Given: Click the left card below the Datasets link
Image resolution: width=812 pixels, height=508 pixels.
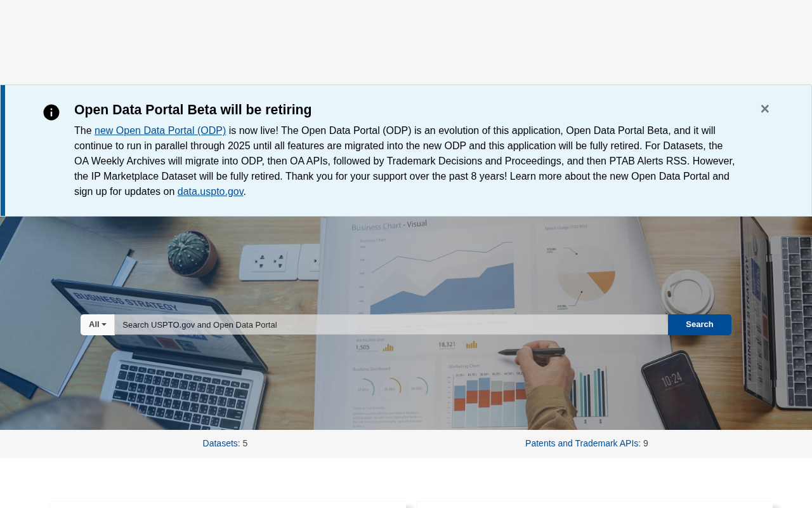Looking at the screenshot, I should pos(228,504).
